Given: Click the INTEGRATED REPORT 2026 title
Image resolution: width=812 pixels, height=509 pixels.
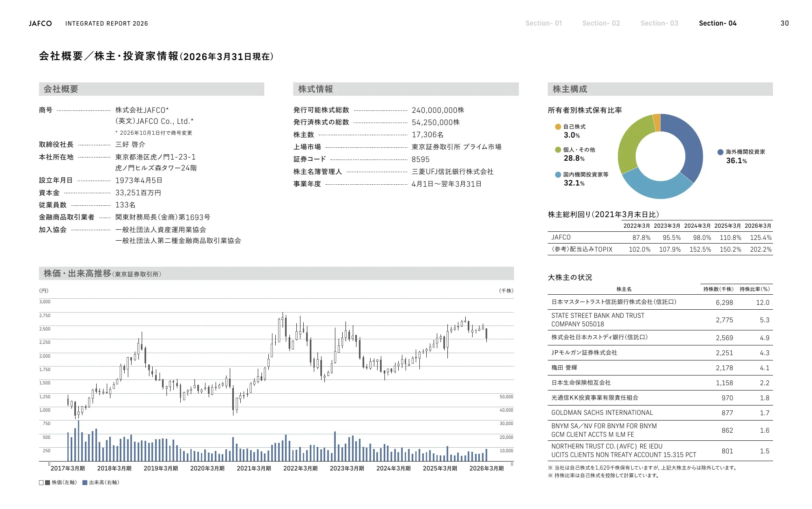Looking at the screenshot, I should pyautogui.click(x=106, y=24).
